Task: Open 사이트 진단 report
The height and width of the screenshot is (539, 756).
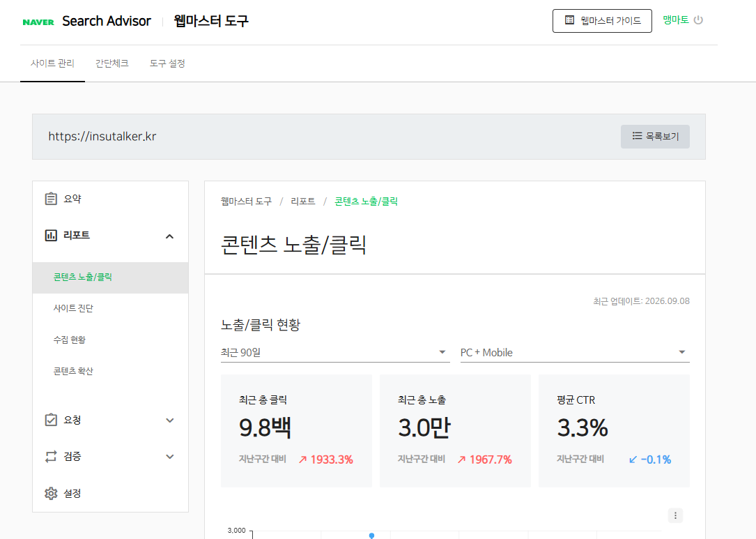Action: coord(73,308)
